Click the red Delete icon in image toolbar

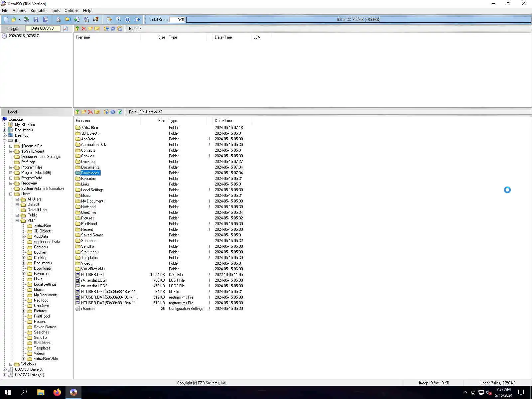click(84, 29)
